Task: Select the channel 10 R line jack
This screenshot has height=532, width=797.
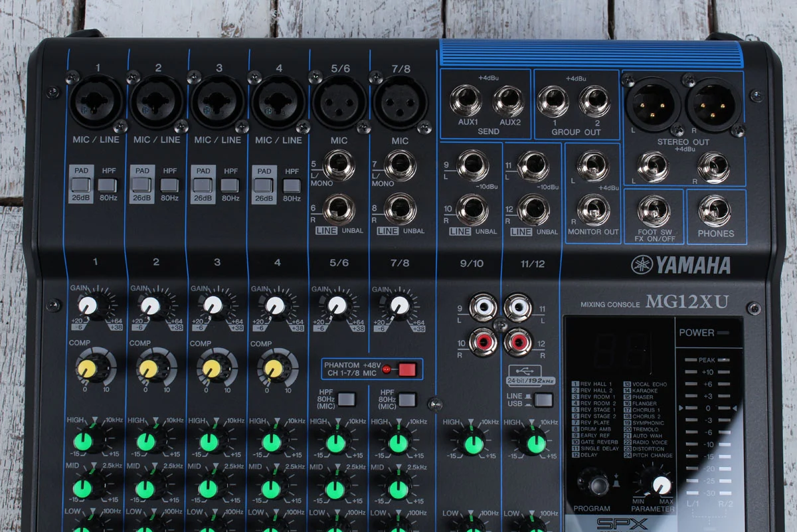Action: click(473, 210)
